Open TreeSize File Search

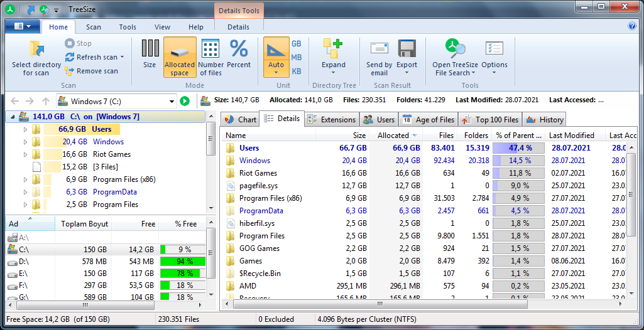456,57
